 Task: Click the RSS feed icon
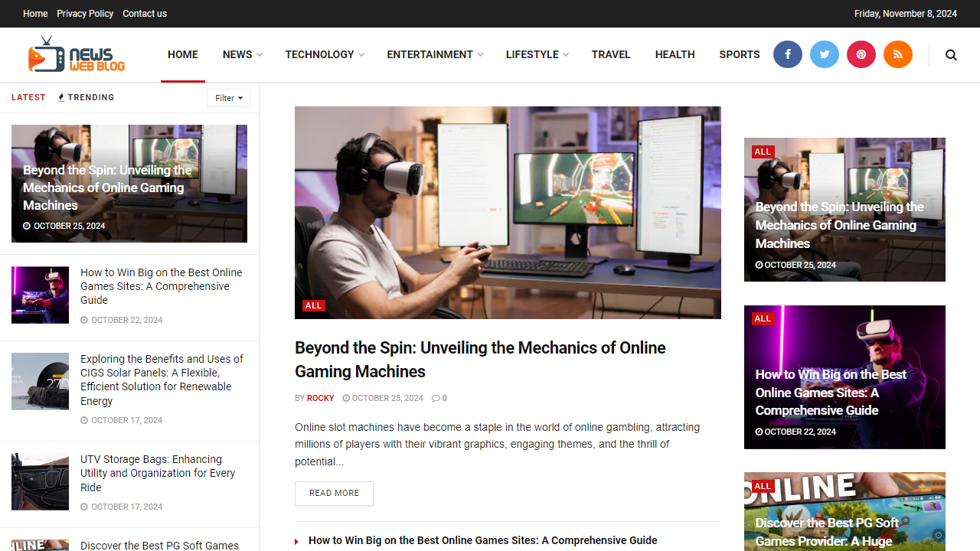[897, 54]
